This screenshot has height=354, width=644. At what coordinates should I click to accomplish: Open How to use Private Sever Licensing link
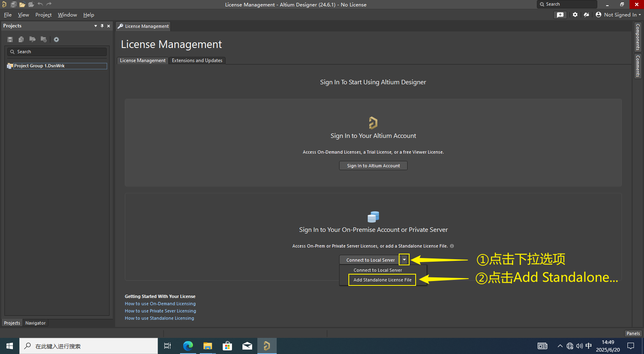[160, 311]
